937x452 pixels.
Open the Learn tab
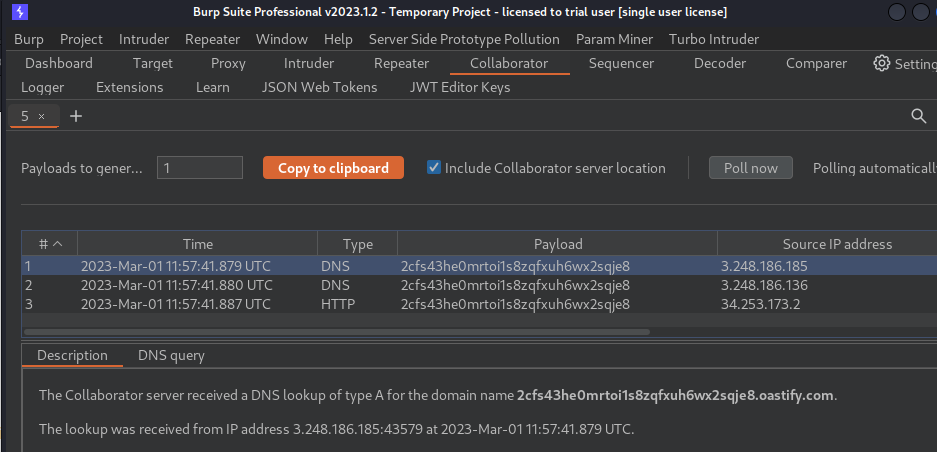coord(213,87)
